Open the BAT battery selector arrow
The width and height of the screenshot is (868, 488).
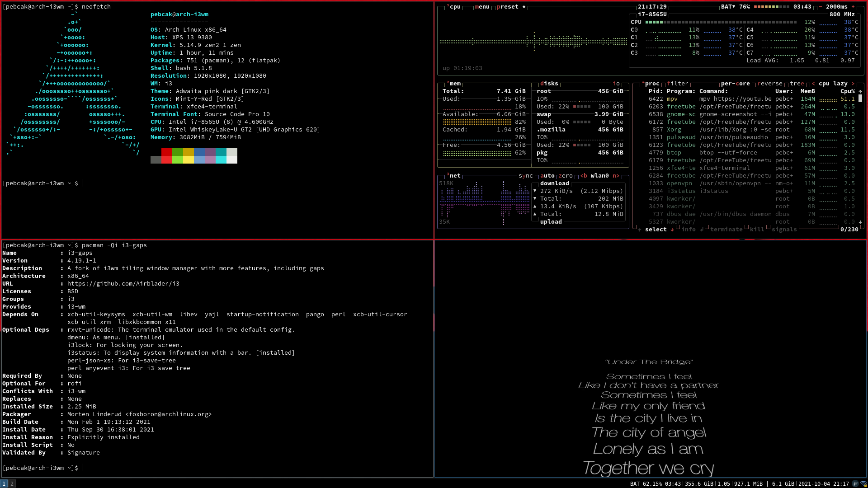pyautogui.click(x=734, y=7)
